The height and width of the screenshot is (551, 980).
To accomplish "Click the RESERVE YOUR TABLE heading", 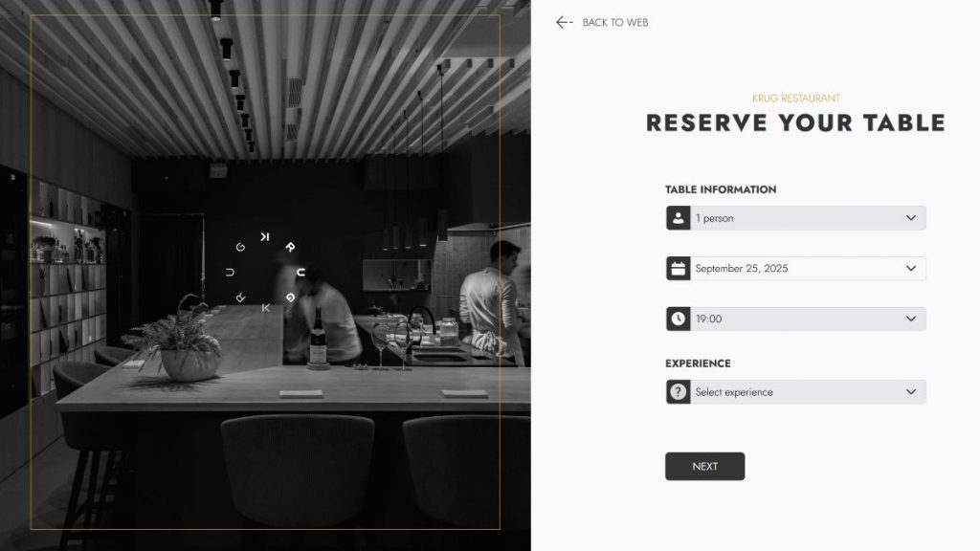I will (795, 123).
